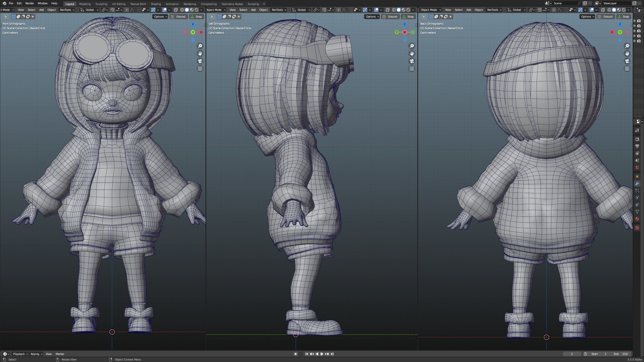Click jump to first frame in timeline
This screenshot has height=362, width=644.
pyautogui.click(x=307, y=354)
